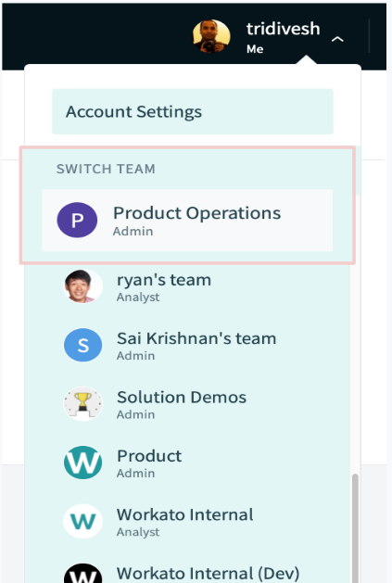The image size is (392, 583).
Task: Click Analyst role under Workato Internal
Action: tap(138, 532)
